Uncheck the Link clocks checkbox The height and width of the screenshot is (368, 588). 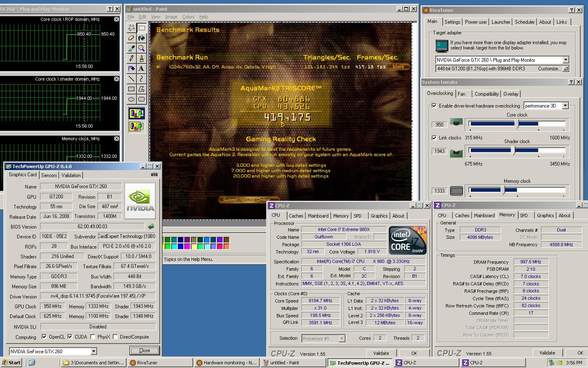click(x=434, y=138)
